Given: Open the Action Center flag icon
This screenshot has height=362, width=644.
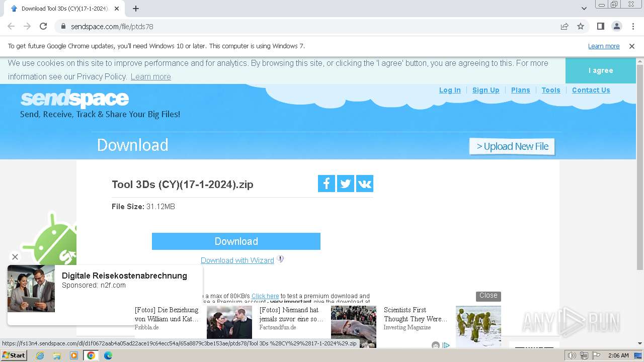Looking at the screenshot, I should point(596,355).
